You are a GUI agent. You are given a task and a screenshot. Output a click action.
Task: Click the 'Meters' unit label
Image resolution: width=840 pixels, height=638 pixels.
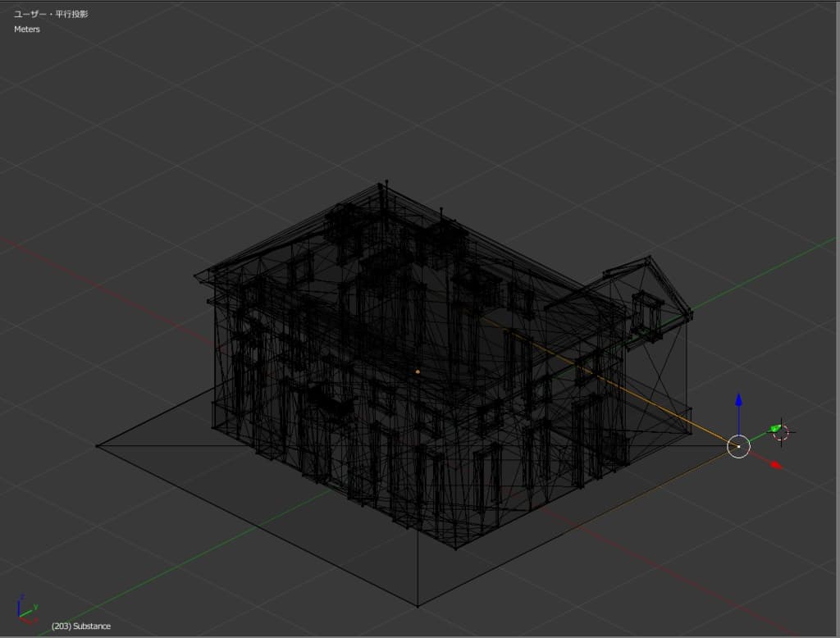pos(27,29)
